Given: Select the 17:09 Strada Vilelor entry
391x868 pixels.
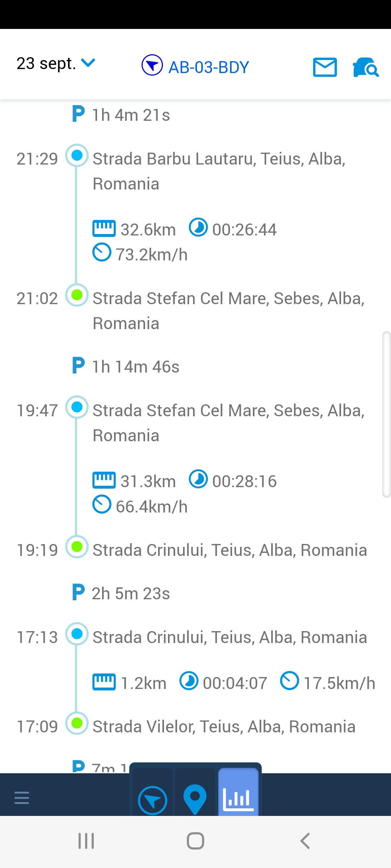Looking at the screenshot, I should tap(224, 727).
